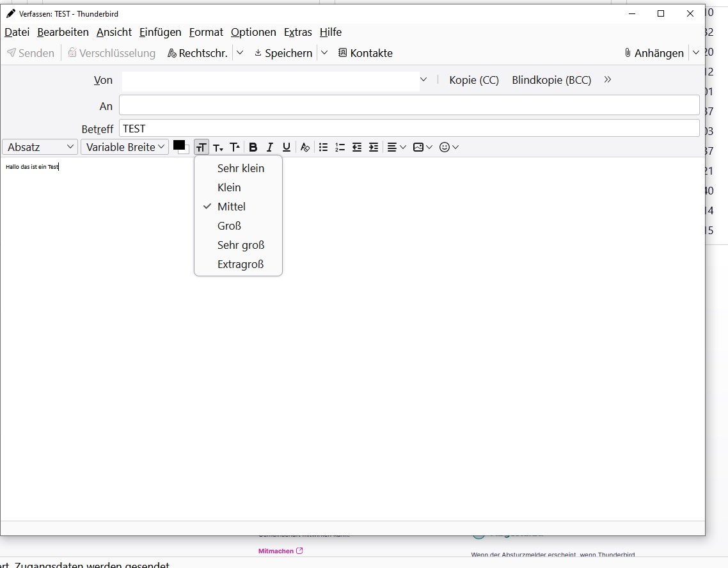
Task: Open the font size menu button
Action: click(x=201, y=147)
